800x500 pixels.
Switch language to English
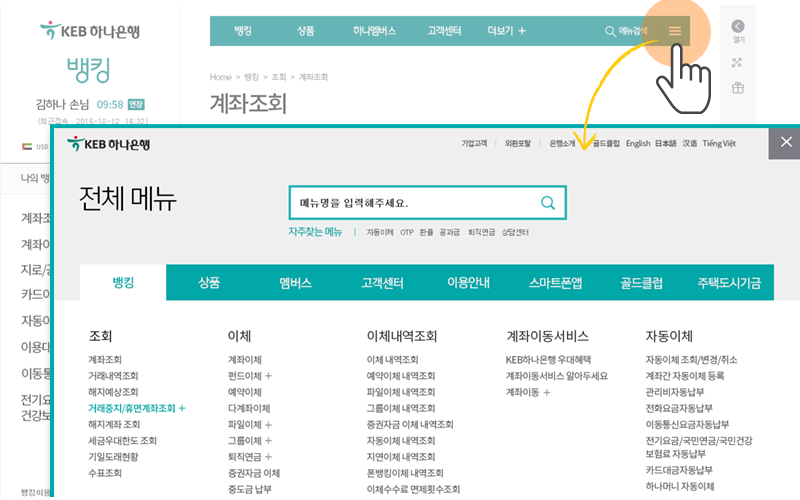638,143
